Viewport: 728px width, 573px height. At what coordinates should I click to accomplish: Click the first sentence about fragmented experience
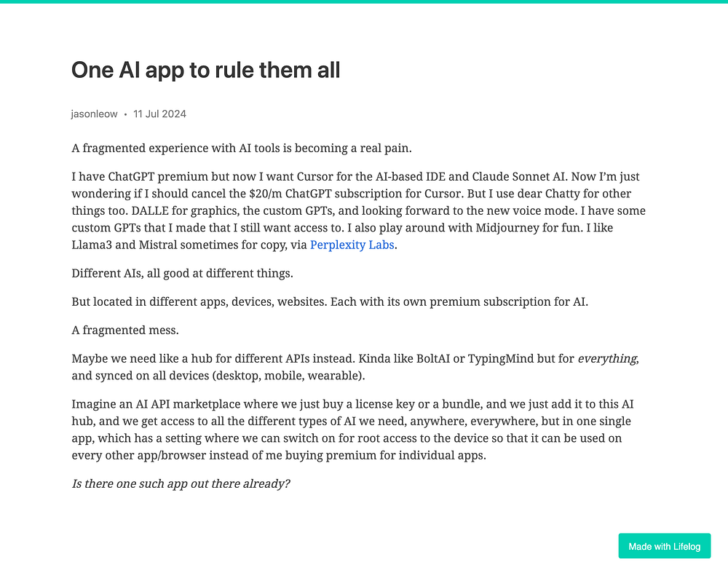click(242, 148)
